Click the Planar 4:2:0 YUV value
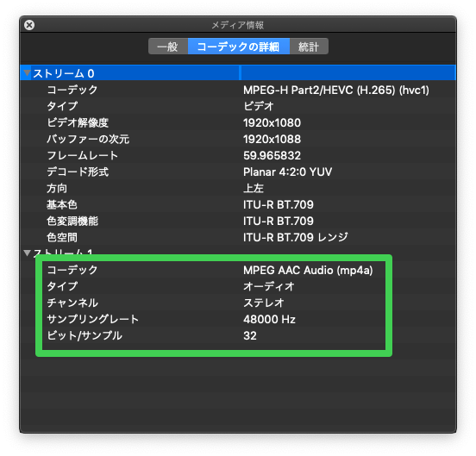The width and height of the screenshot is (476, 456). pyautogui.click(x=287, y=172)
